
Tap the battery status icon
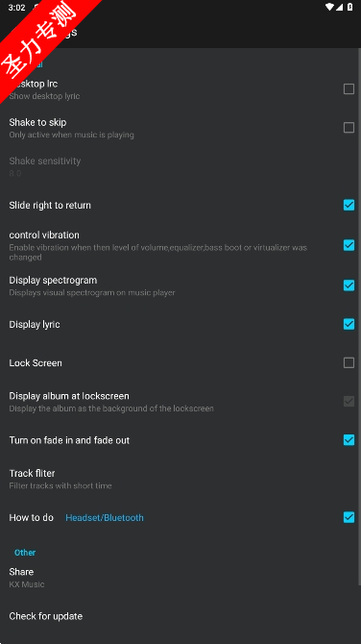click(x=349, y=7)
